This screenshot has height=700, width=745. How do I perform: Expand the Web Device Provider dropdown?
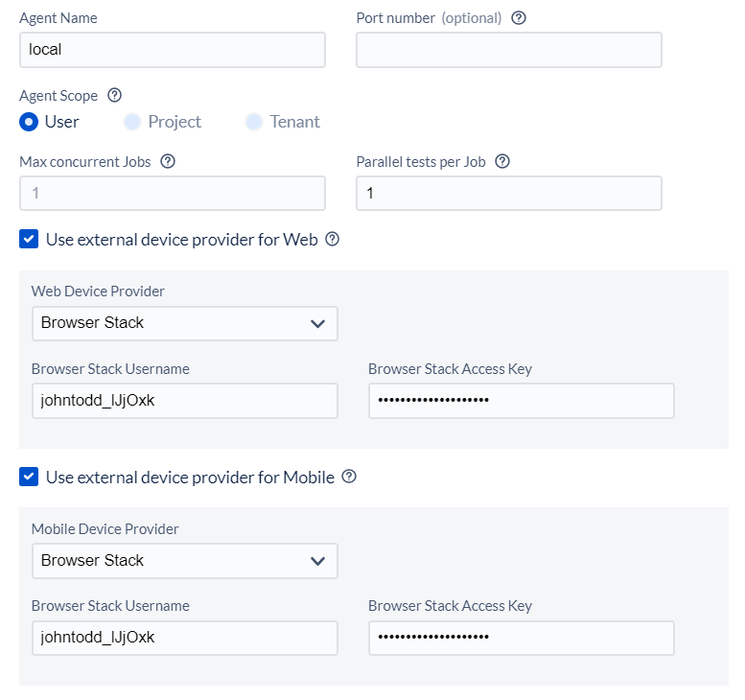click(x=185, y=323)
